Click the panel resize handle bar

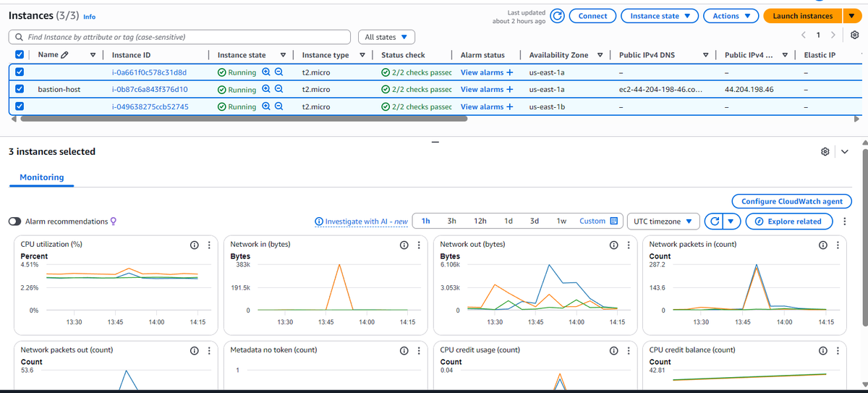point(434,141)
